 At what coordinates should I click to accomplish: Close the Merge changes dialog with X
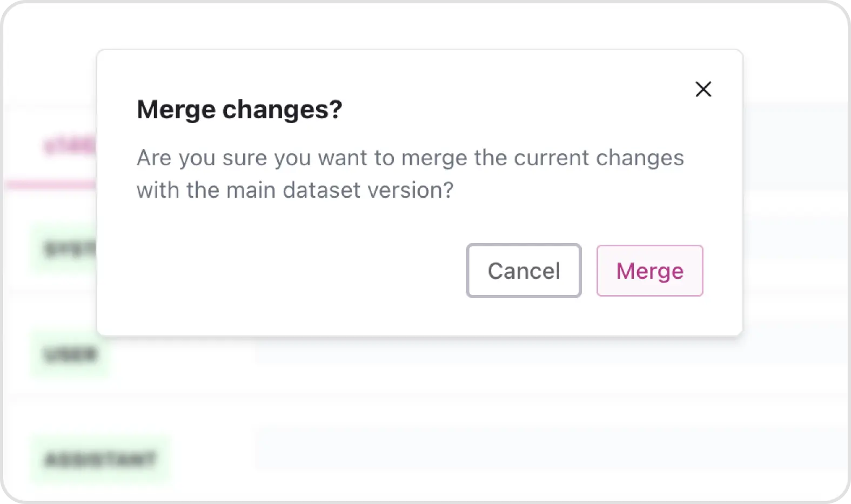pyautogui.click(x=703, y=89)
